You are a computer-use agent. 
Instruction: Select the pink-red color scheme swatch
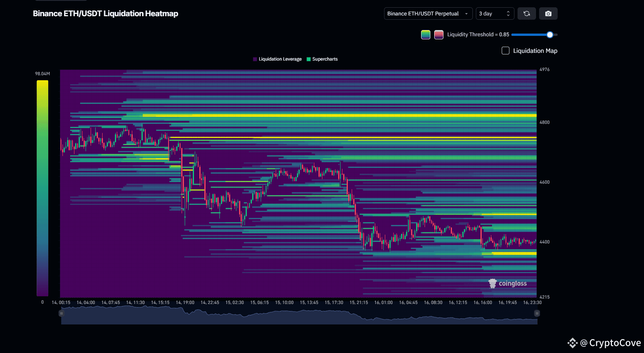coord(439,35)
